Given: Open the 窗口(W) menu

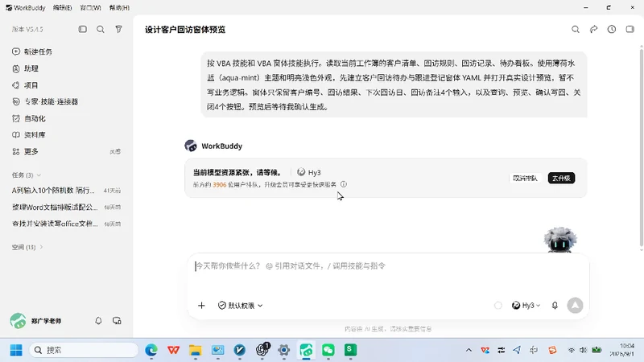Looking at the screenshot, I should (x=90, y=8).
